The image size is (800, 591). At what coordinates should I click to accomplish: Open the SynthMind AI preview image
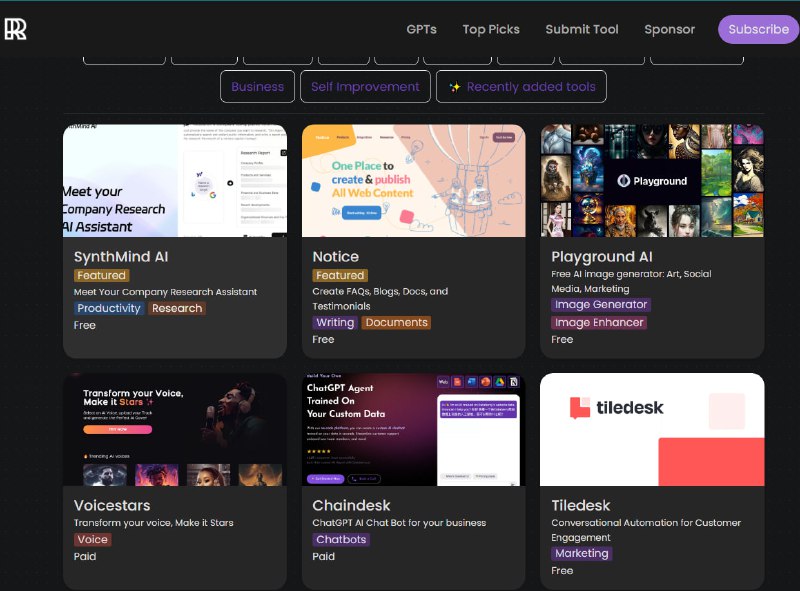pos(175,181)
